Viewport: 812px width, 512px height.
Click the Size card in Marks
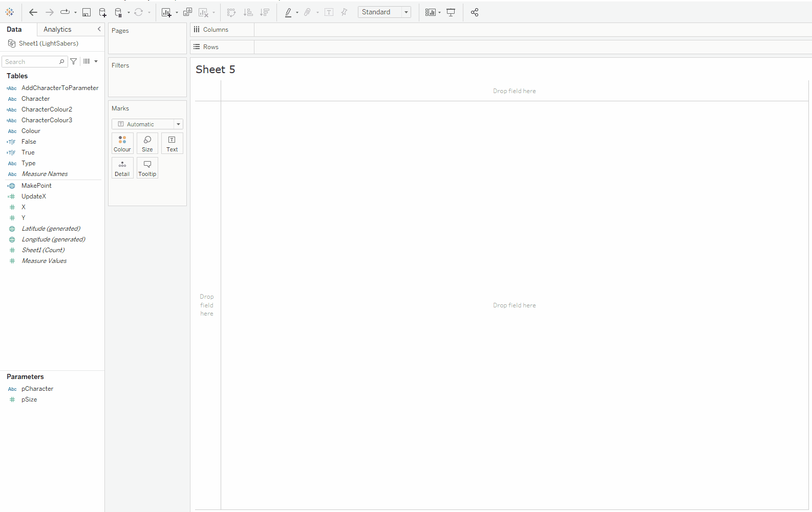pyautogui.click(x=147, y=143)
